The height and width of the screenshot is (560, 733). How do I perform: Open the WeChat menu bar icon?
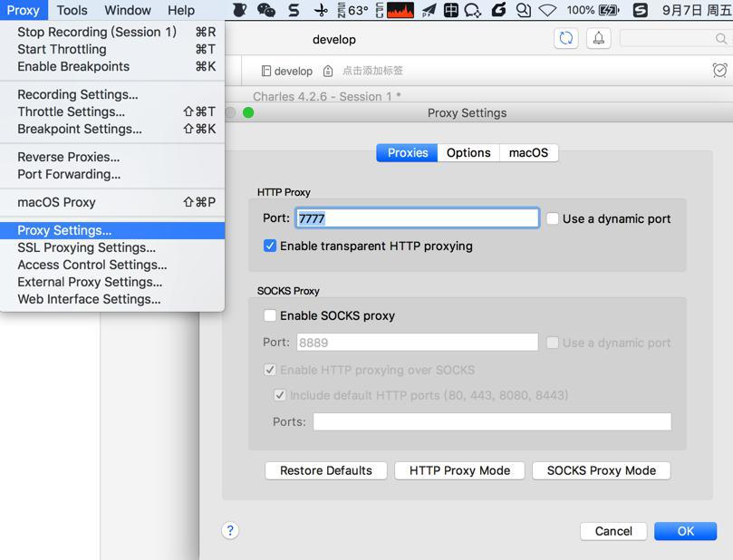[266, 10]
